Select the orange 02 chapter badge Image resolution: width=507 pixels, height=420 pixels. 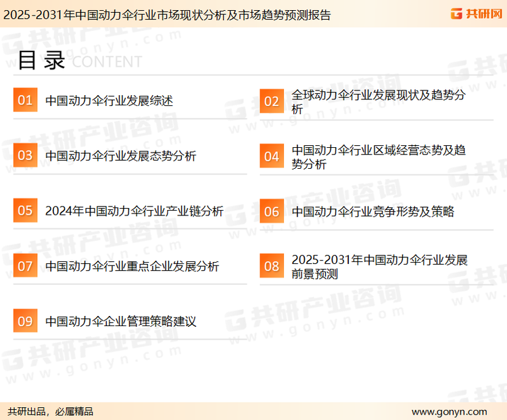pyautogui.click(x=272, y=101)
